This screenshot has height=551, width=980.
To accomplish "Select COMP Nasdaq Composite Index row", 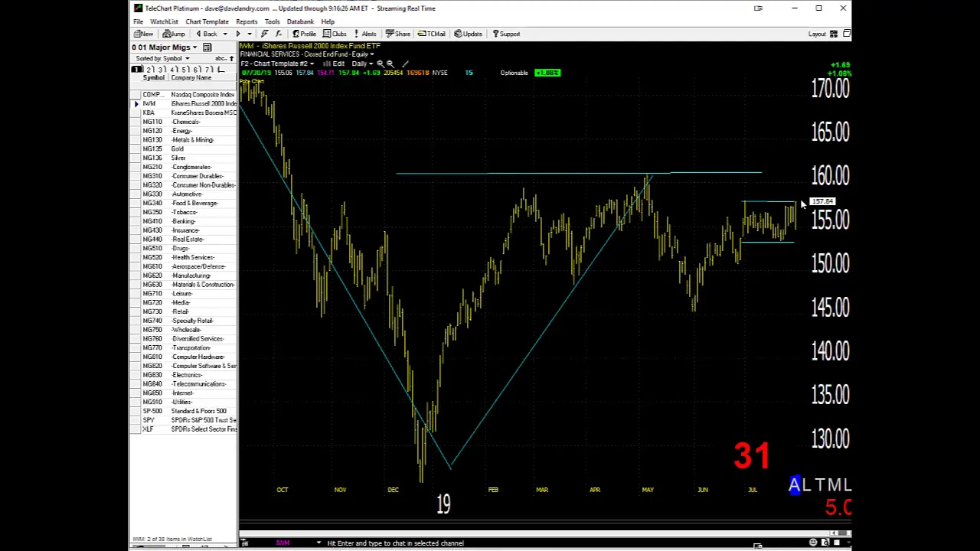I will (x=184, y=95).
